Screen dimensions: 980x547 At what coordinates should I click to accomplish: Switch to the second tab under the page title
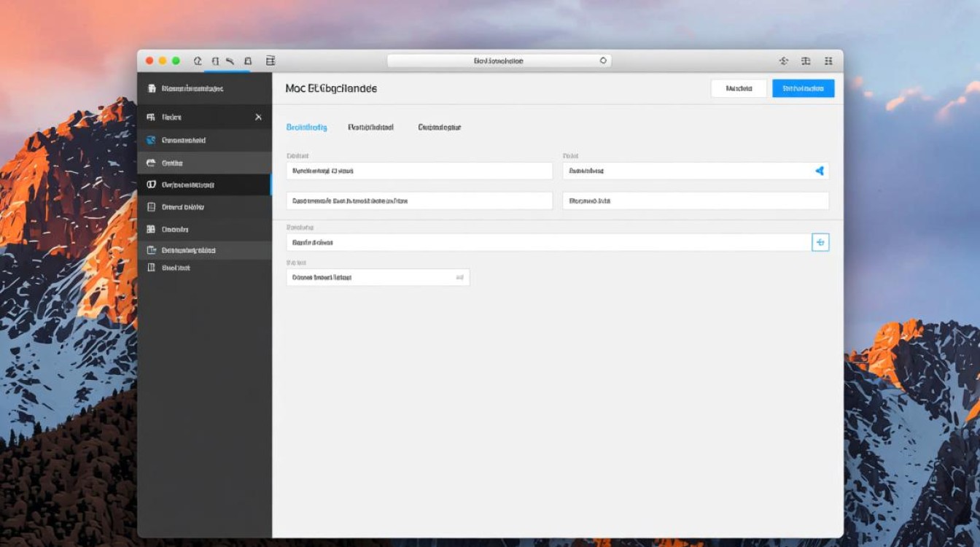[x=370, y=127]
